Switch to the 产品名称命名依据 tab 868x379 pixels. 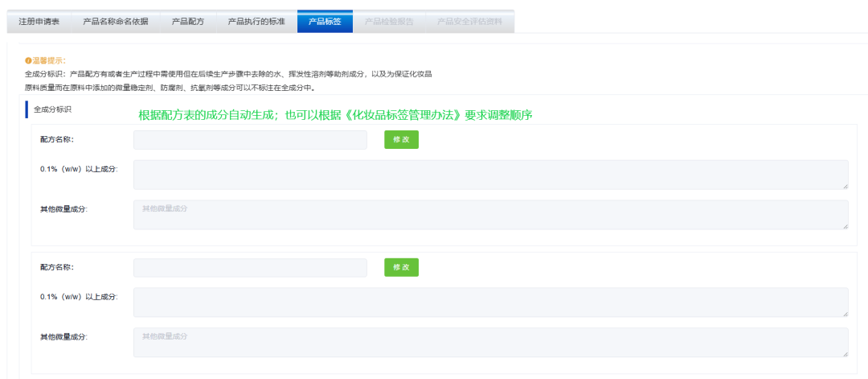(x=115, y=22)
